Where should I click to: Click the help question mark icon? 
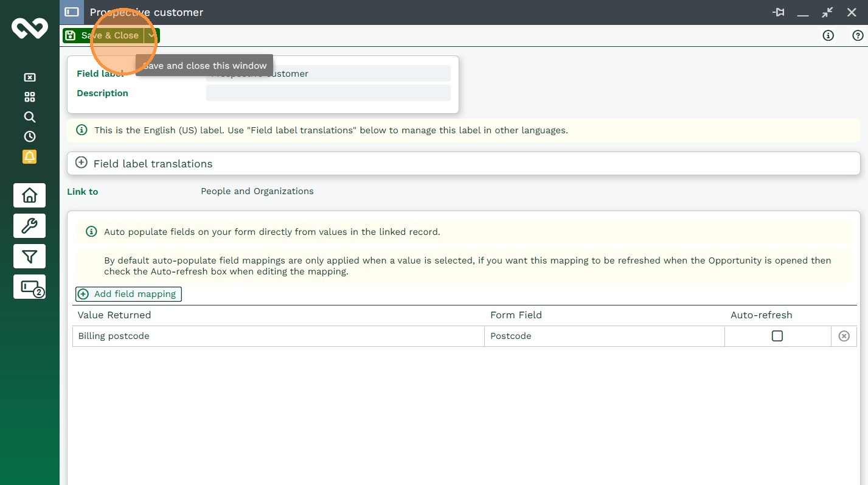858,35
